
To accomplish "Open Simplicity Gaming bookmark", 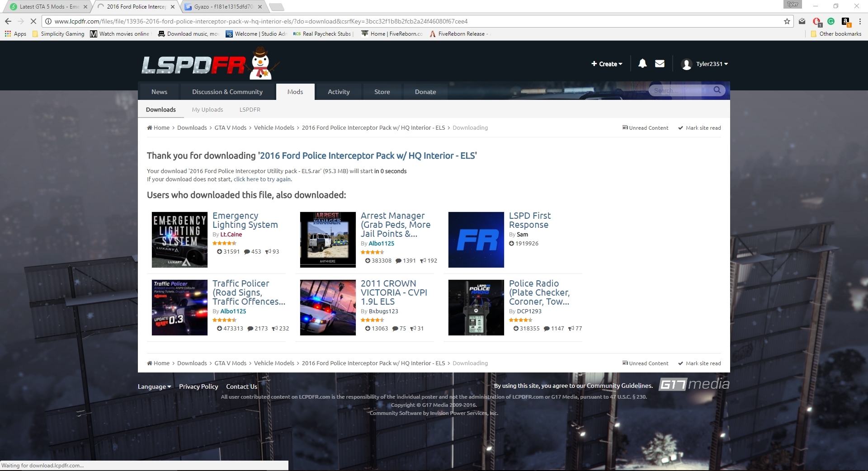I will click(58, 34).
